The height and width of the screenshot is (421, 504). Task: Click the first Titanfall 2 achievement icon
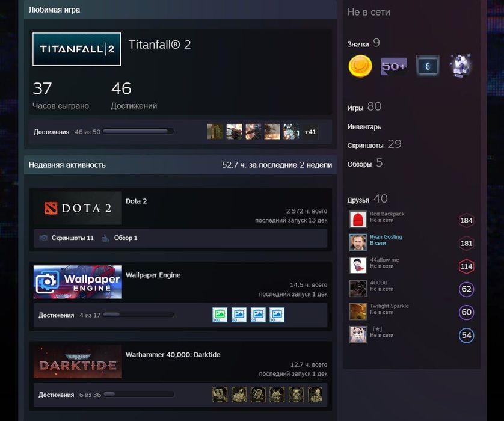pos(215,132)
